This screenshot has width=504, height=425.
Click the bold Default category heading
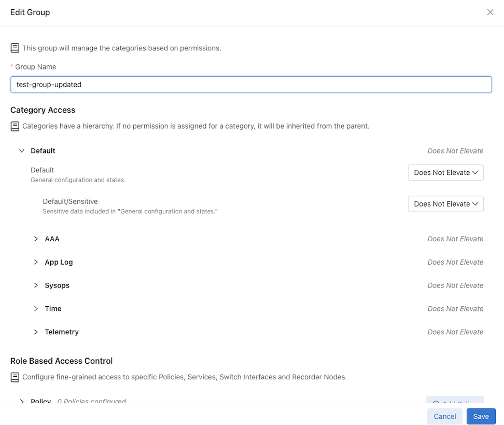pyautogui.click(x=43, y=150)
